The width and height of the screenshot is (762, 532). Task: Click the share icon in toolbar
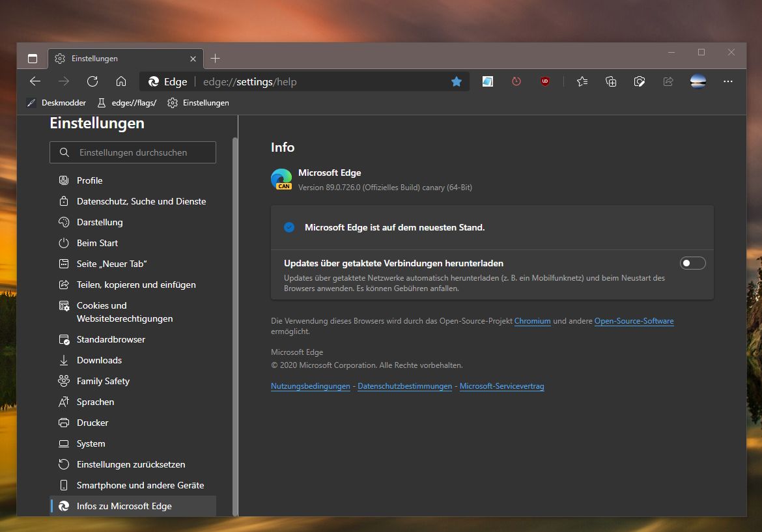(668, 81)
